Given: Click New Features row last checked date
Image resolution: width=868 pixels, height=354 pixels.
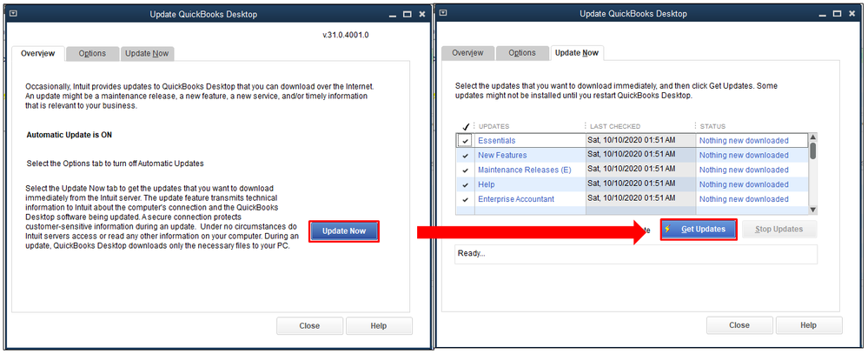Looking at the screenshot, I should click(x=631, y=153).
